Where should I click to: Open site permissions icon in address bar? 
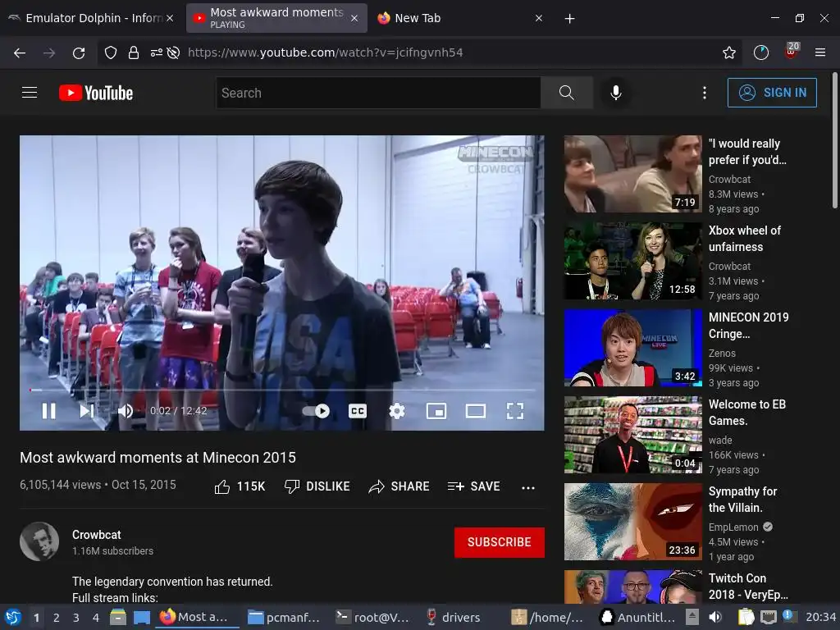click(156, 52)
